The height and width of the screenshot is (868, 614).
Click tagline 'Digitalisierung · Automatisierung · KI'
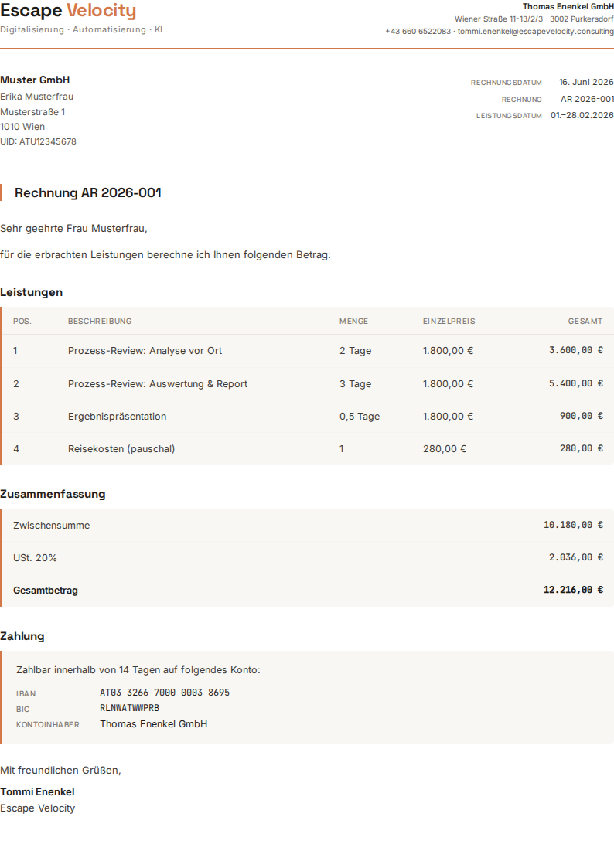tap(81, 29)
